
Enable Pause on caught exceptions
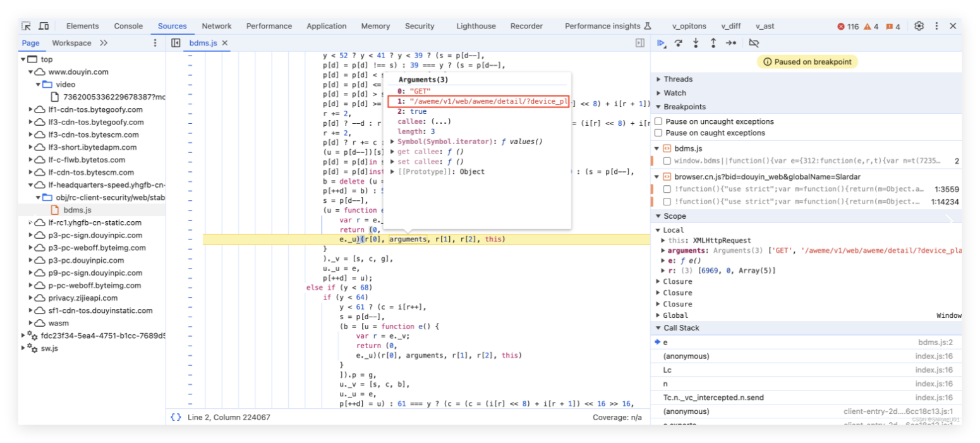pos(659,133)
